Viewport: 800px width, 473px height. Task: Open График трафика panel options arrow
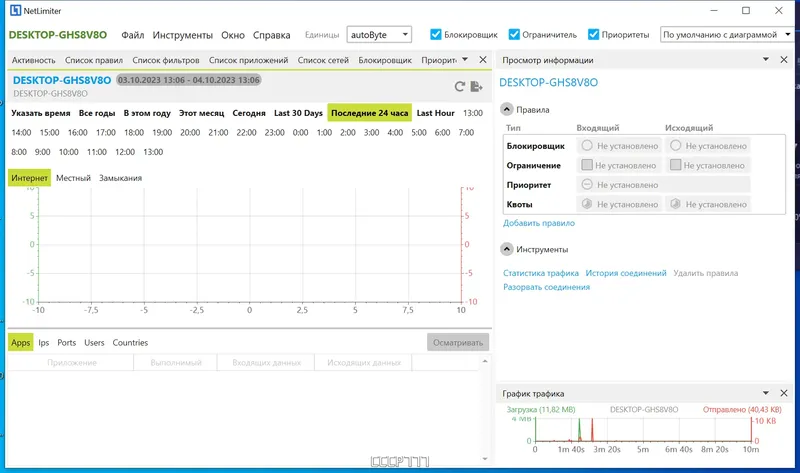click(766, 393)
